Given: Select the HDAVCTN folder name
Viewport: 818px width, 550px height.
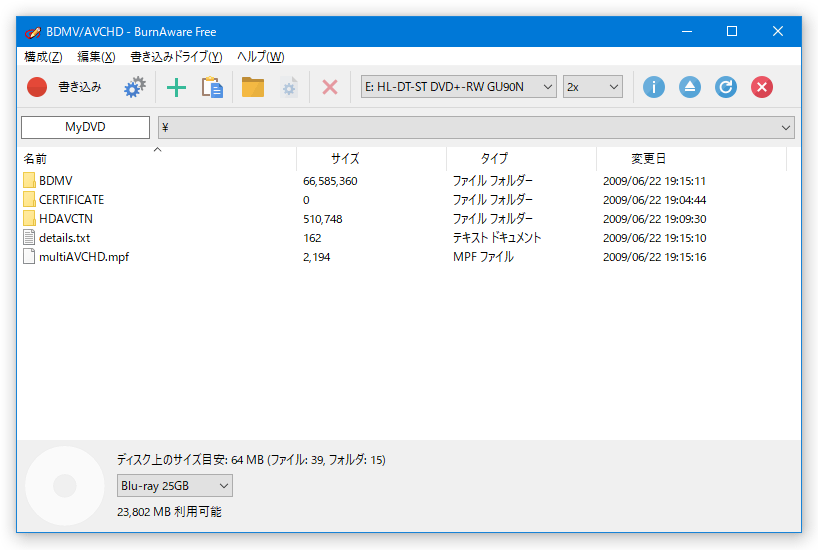Looking at the screenshot, I should [66, 218].
